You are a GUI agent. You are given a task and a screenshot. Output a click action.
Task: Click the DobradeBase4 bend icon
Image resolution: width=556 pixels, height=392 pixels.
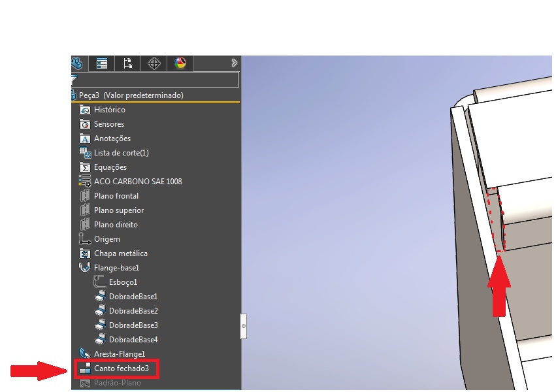point(101,340)
